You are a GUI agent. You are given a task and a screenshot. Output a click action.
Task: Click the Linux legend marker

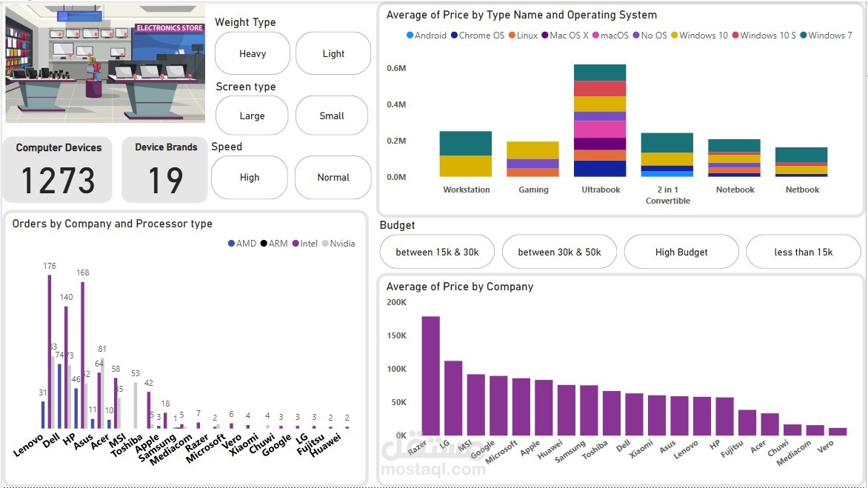pos(512,36)
